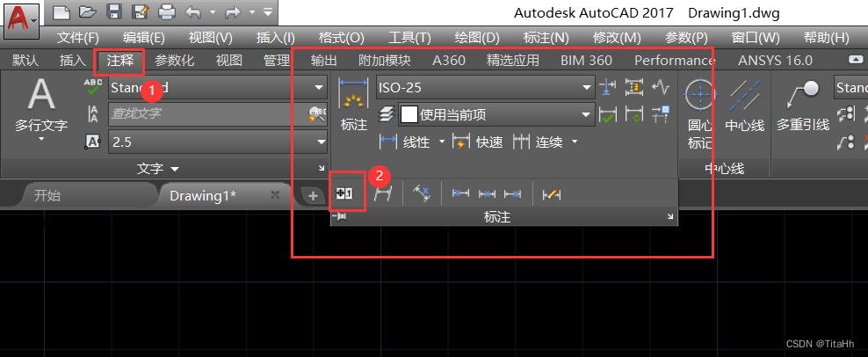Expand the 线性 dimension type dropdown arrow
Image resolution: width=868 pixels, height=357 pixels.
click(442, 142)
